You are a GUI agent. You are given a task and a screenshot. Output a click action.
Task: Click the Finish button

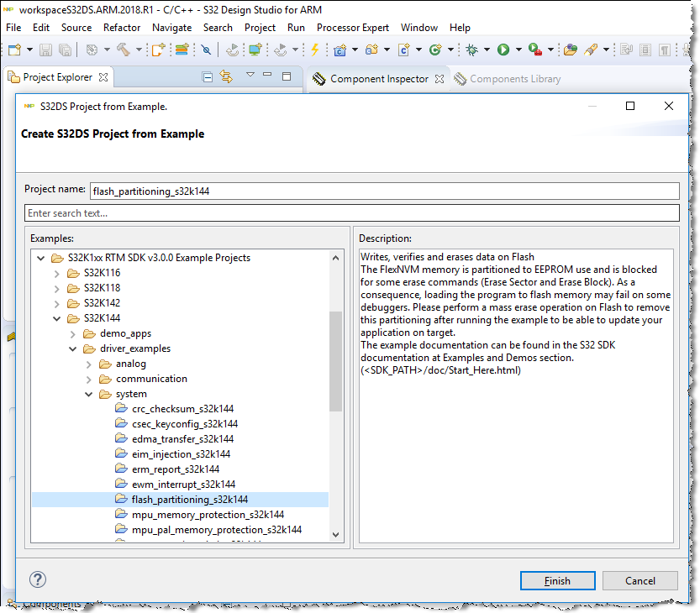[558, 581]
